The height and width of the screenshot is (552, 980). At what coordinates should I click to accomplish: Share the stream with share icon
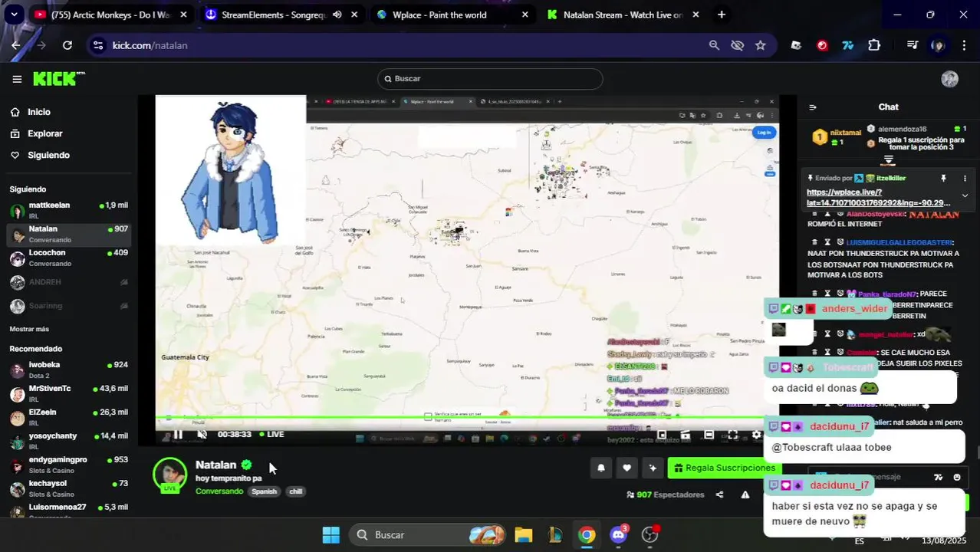(x=719, y=495)
